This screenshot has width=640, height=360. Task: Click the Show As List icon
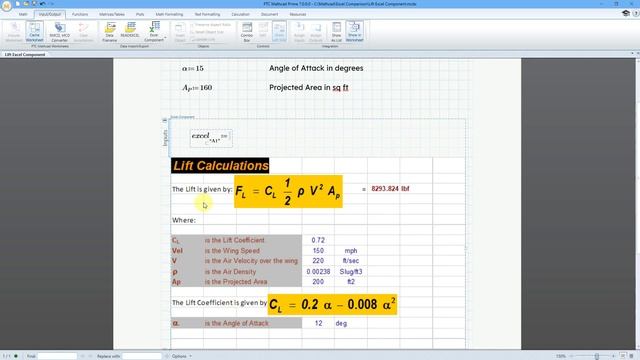[x=336, y=32]
